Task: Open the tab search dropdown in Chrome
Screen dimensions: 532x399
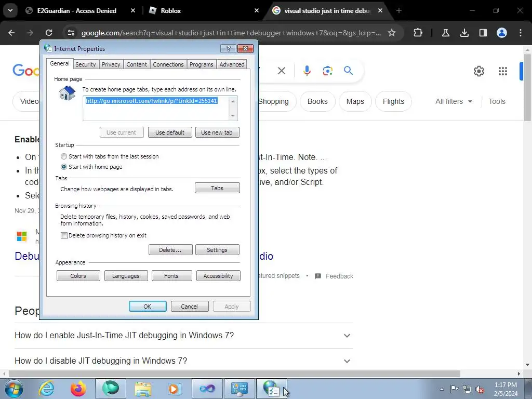Action: pyautogui.click(x=10, y=10)
